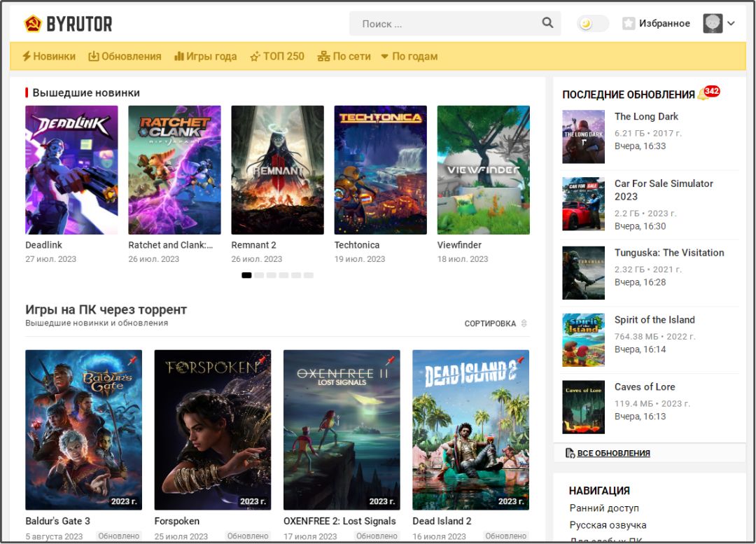Open The Long Dark update title
Screen dimensions: 756x544
click(x=646, y=116)
